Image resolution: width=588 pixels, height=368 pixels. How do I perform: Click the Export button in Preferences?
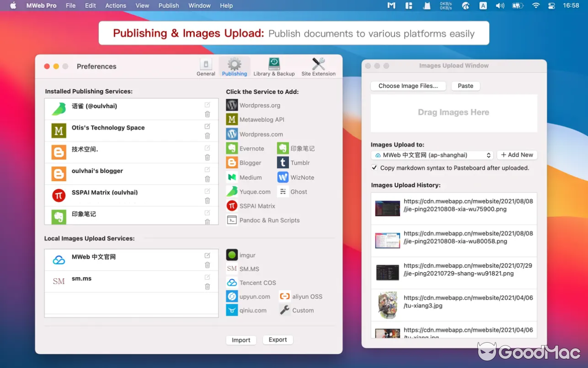tap(277, 339)
